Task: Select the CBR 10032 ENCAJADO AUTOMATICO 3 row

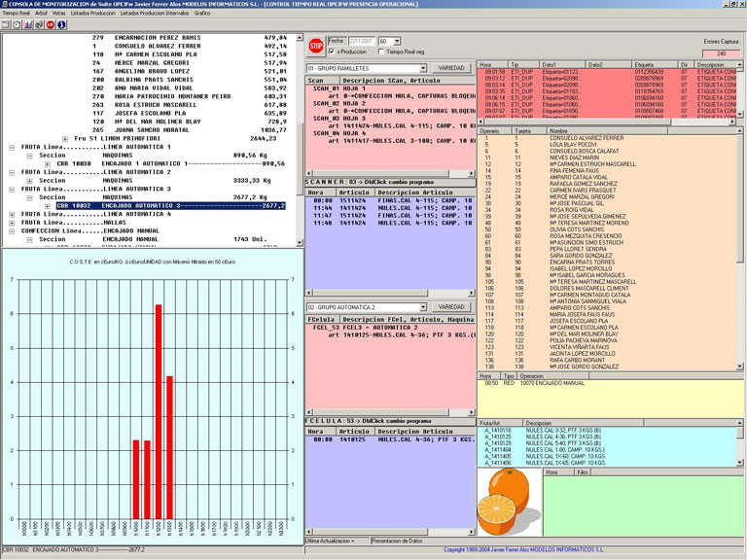Action: pos(170,206)
